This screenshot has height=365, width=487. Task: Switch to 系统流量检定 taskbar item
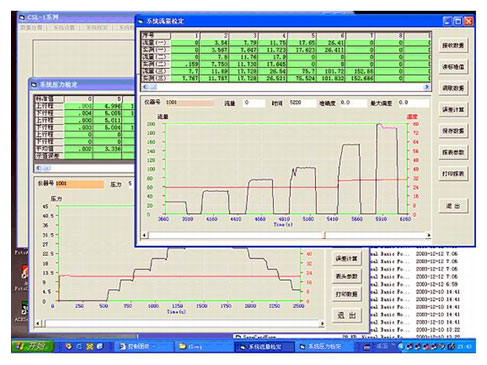tap(265, 347)
